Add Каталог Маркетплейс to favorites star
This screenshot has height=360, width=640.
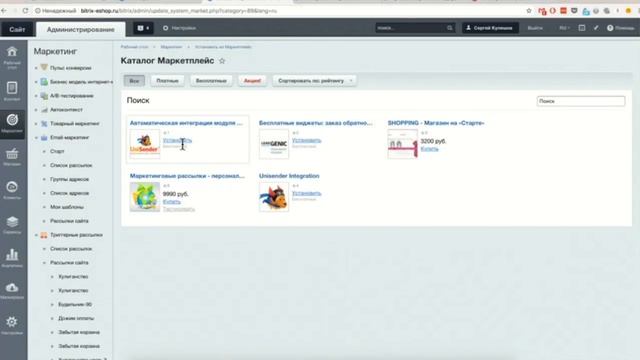tap(222, 61)
